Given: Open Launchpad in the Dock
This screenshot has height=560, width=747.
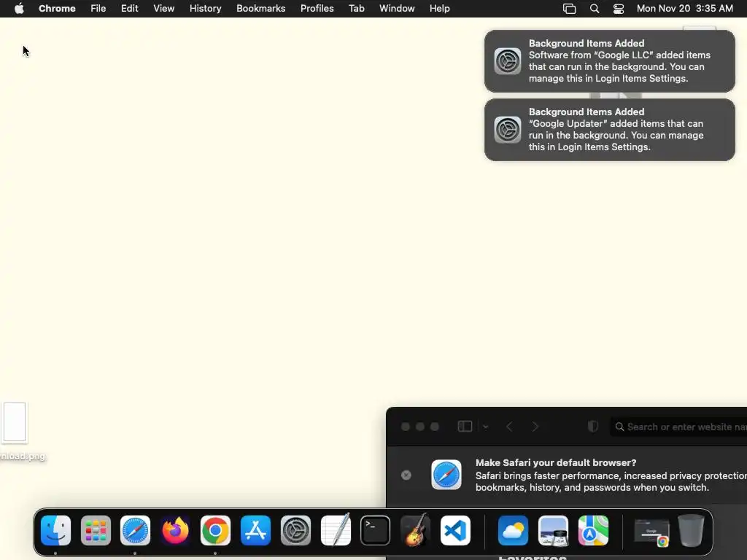Looking at the screenshot, I should pyautogui.click(x=96, y=531).
